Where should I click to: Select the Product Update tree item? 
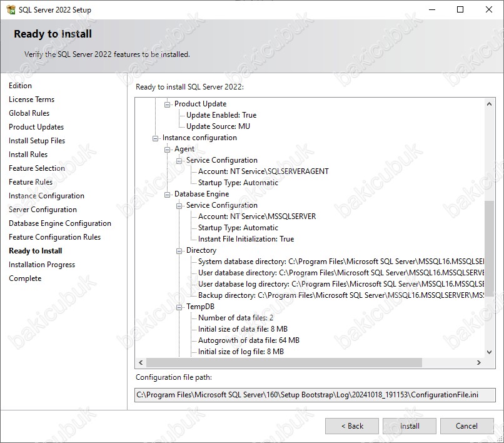(201, 104)
